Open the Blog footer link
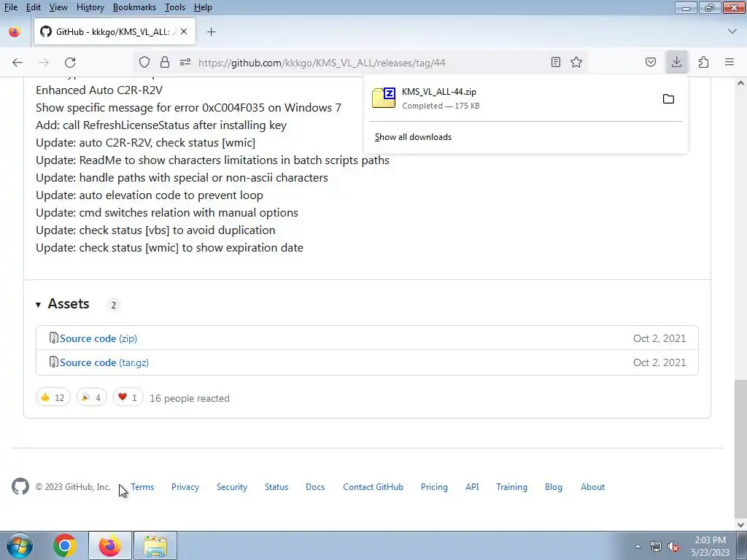This screenshot has width=747, height=560. click(554, 486)
